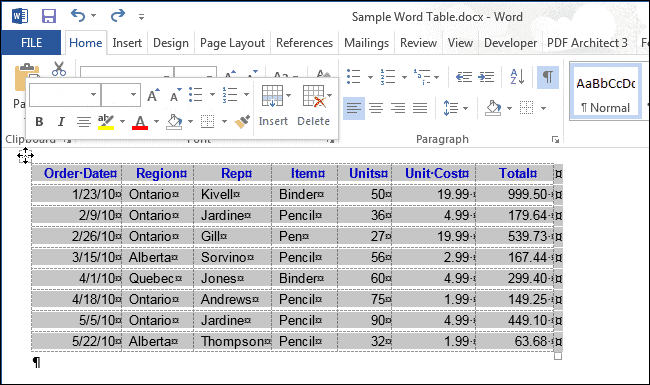This screenshot has height=385, width=650.
Task: Toggle ribbon Center alignment button
Action: 376,109
